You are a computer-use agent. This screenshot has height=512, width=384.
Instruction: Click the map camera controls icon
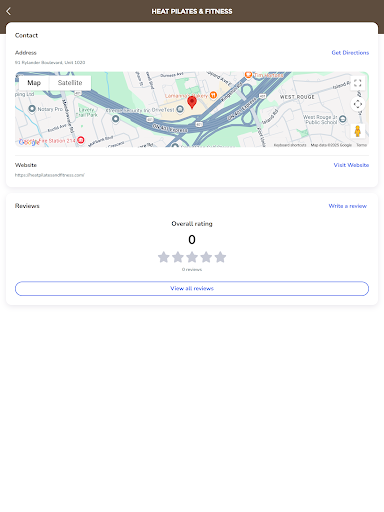358,104
